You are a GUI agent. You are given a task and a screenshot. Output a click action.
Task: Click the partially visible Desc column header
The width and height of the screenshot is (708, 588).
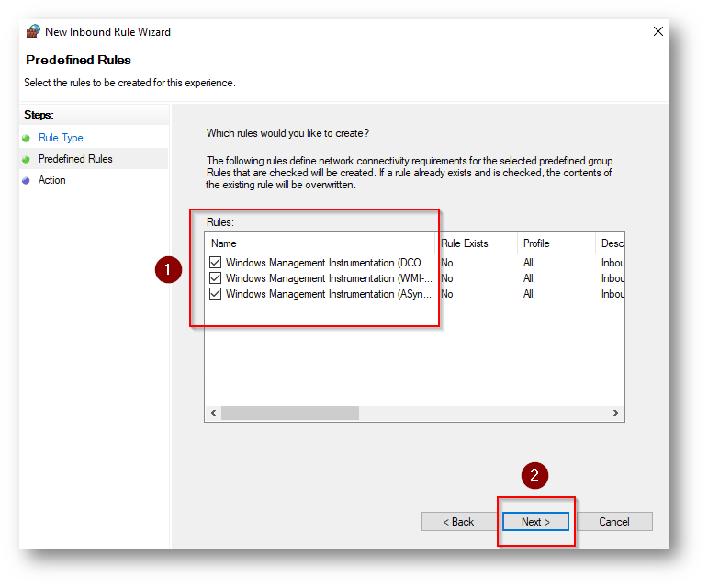click(611, 243)
